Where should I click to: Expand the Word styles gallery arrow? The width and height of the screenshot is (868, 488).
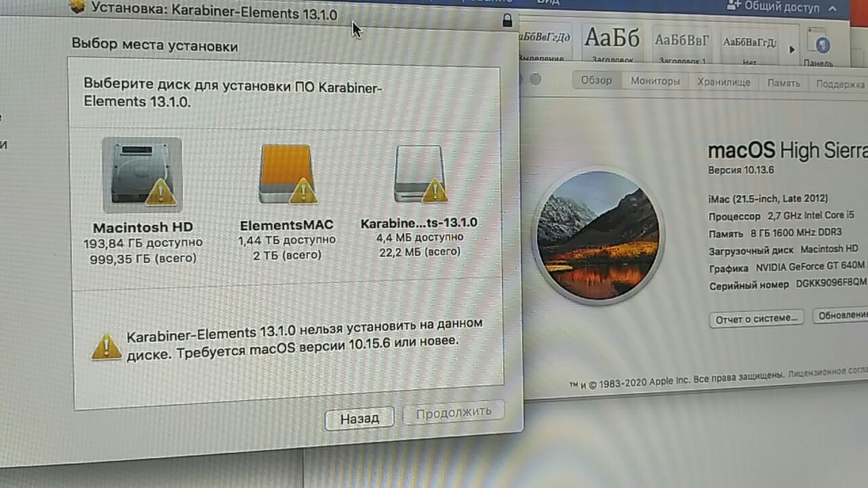792,49
